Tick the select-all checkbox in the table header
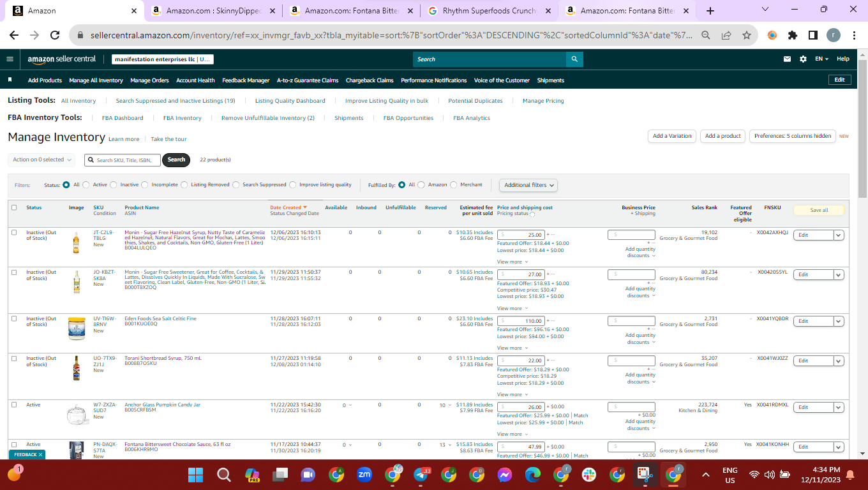 tap(14, 207)
